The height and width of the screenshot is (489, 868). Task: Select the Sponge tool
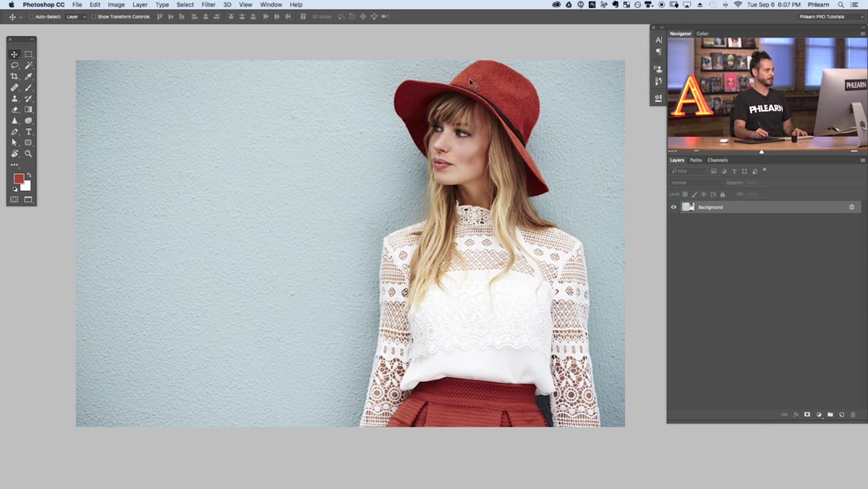28,121
